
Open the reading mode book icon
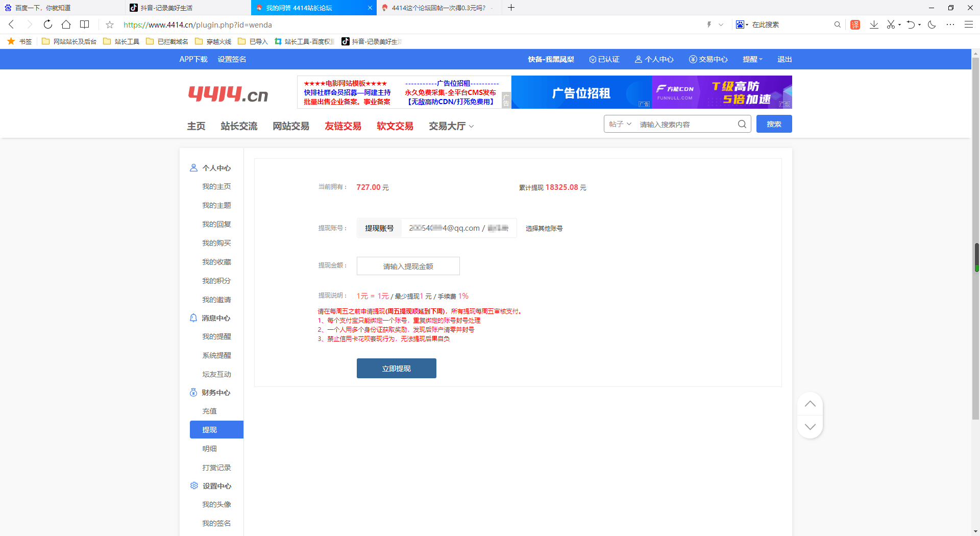pyautogui.click(x=85, y=25)
